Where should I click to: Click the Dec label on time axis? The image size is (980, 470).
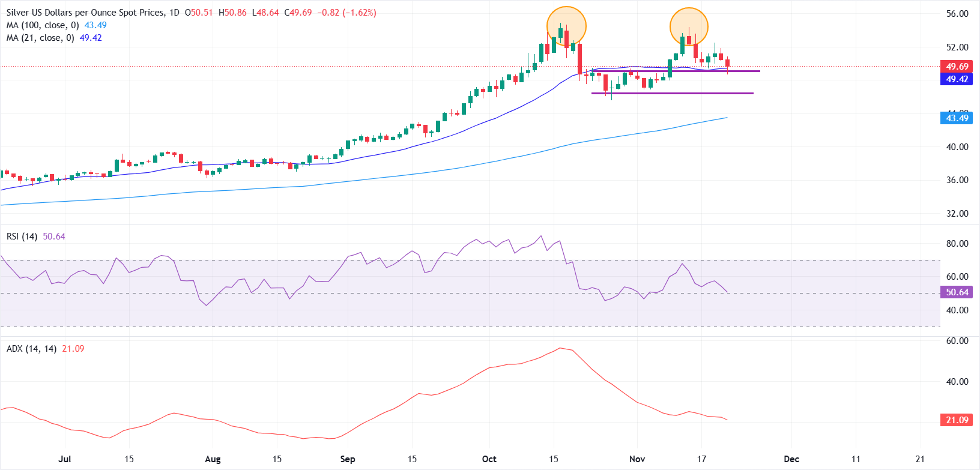pyautogui.click(x=791, y=459)
